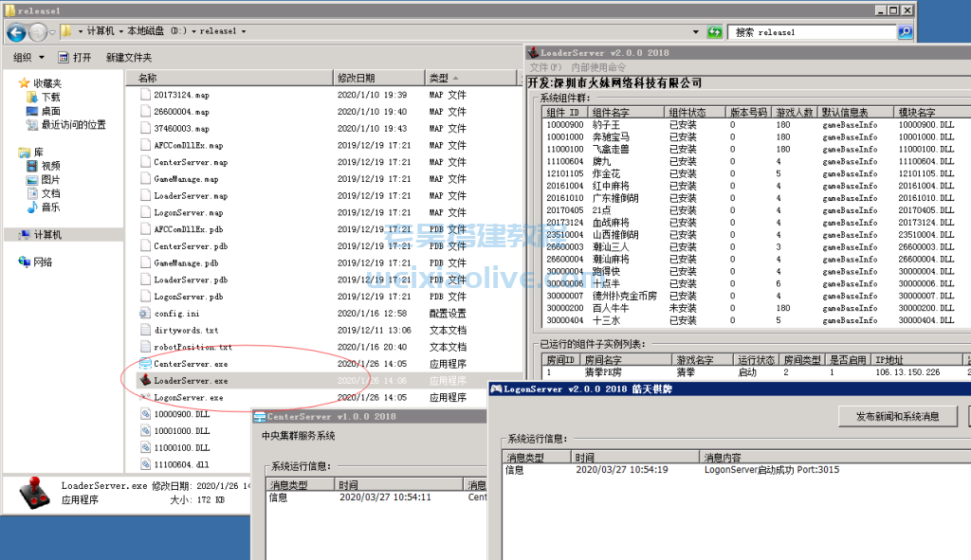Screen dimensions: 971x560
Task: Click the 发布新闻和系统消息 button
Action: click(897, 416)
